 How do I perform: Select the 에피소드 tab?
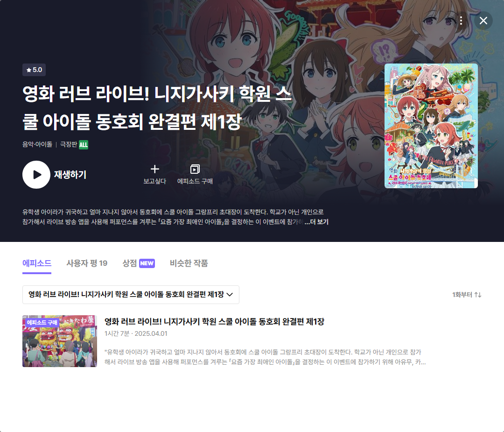pos(37,263)
